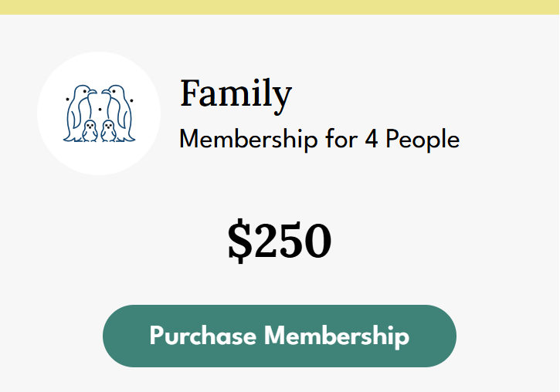Click the penguin family icon
This screenshot has height=392, width=560.
tap(99, 113)
